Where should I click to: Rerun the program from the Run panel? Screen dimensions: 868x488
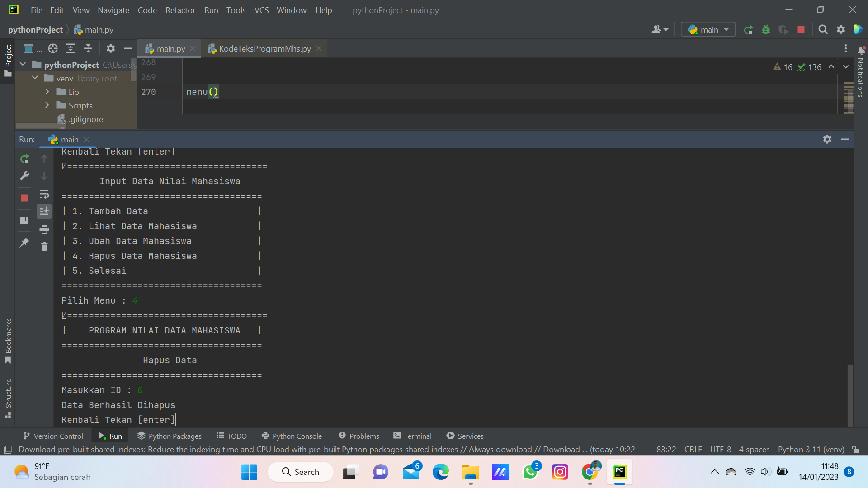point(24,159)
